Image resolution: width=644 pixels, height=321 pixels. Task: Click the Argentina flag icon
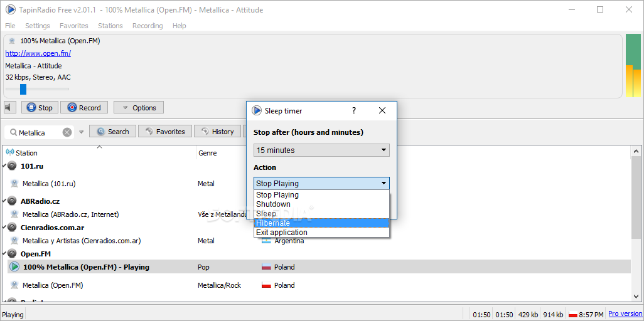[x=267, y=241]
